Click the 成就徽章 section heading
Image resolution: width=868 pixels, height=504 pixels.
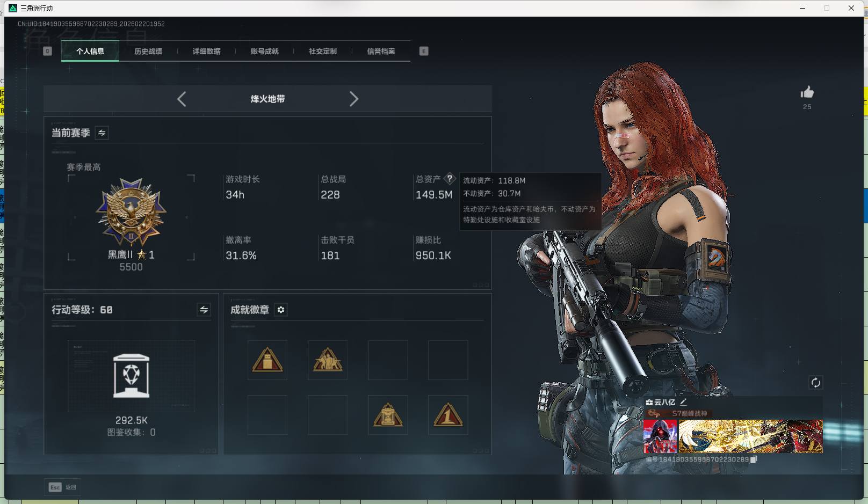(x=250, y=310)
